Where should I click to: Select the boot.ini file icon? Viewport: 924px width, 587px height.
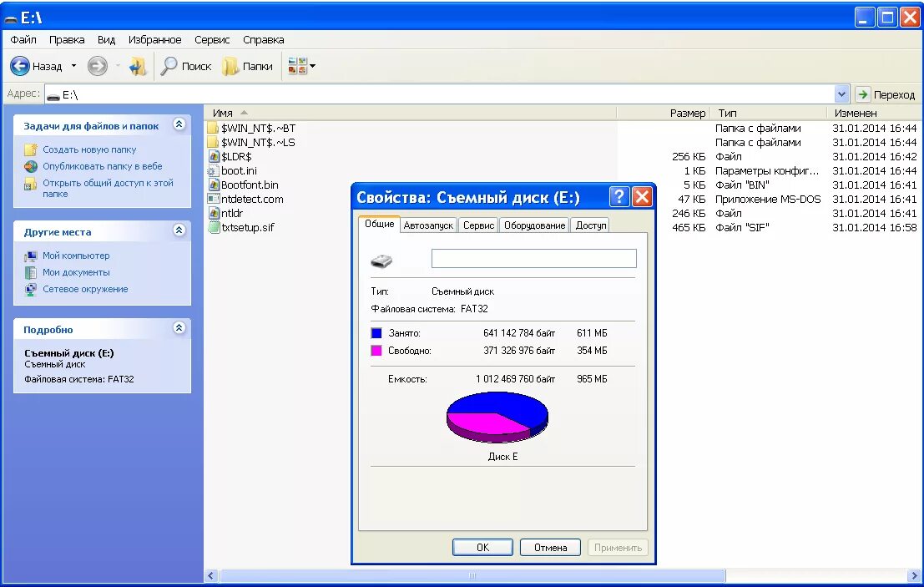(214, 170)
